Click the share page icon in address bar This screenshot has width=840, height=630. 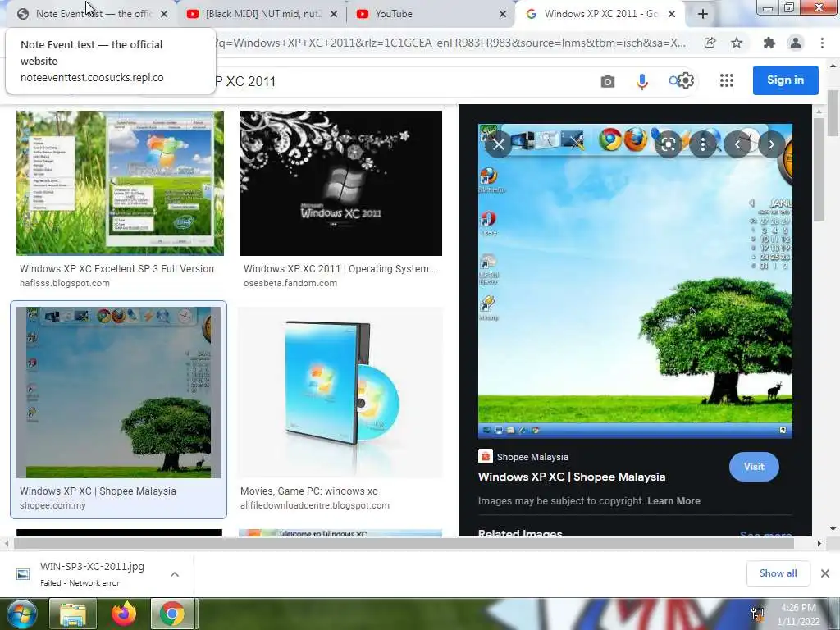pos(710,43)
